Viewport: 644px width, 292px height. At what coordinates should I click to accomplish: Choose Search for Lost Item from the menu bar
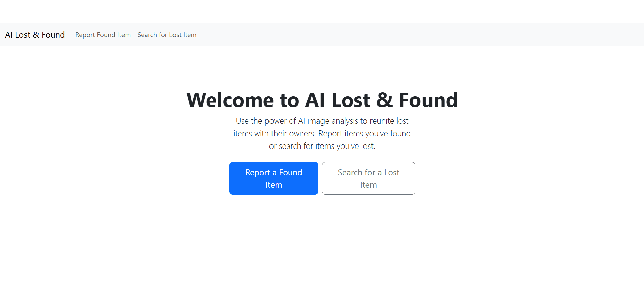(x=167, y=35)
